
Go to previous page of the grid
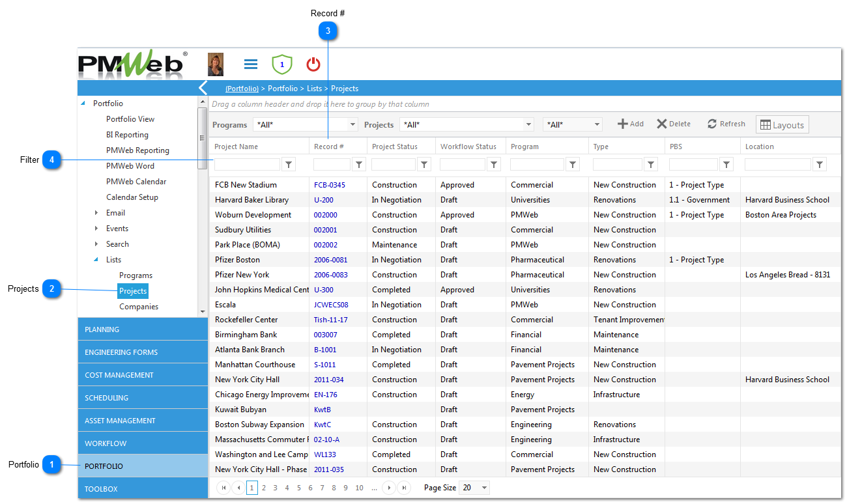pos(238,488)
